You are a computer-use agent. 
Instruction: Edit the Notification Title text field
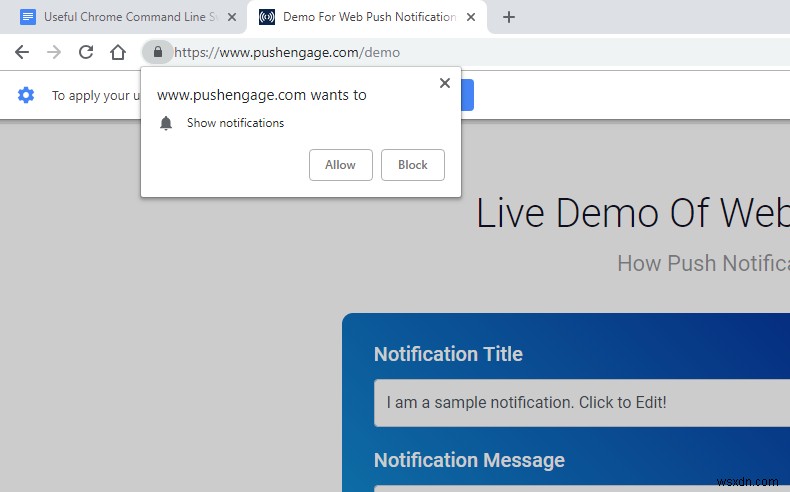coord(582,403)
